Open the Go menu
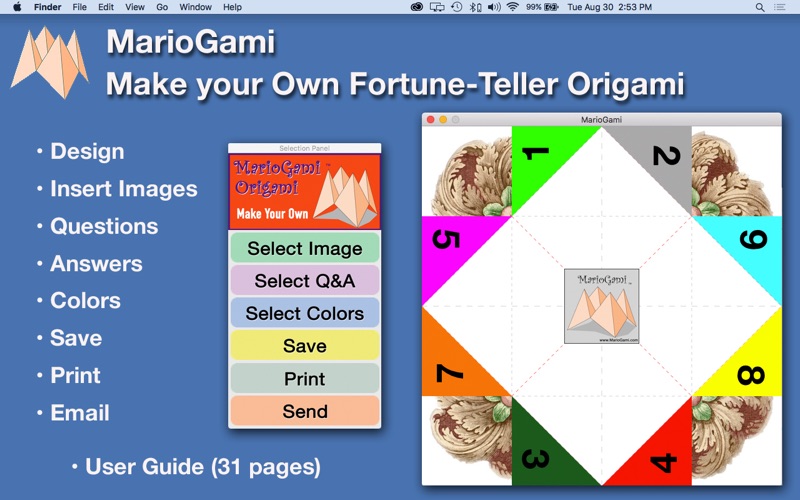Screen dimensions: 800x500 pos(162,7)
